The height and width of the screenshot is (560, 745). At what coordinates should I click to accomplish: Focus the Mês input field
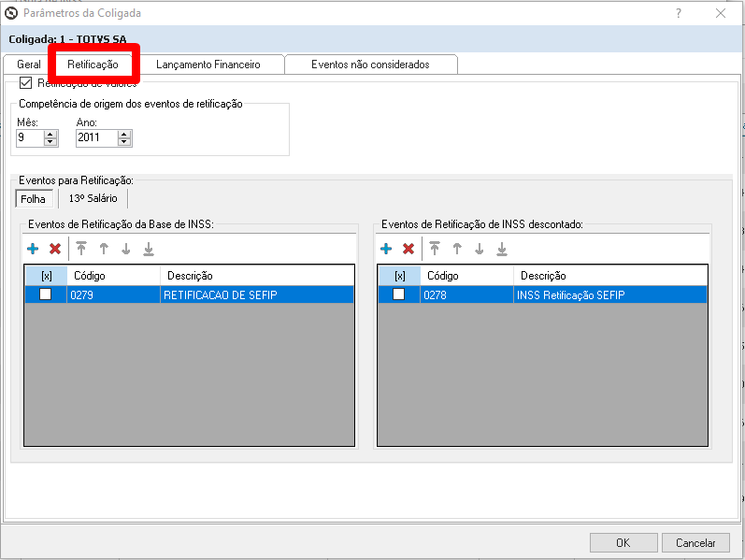coord(30,137)
